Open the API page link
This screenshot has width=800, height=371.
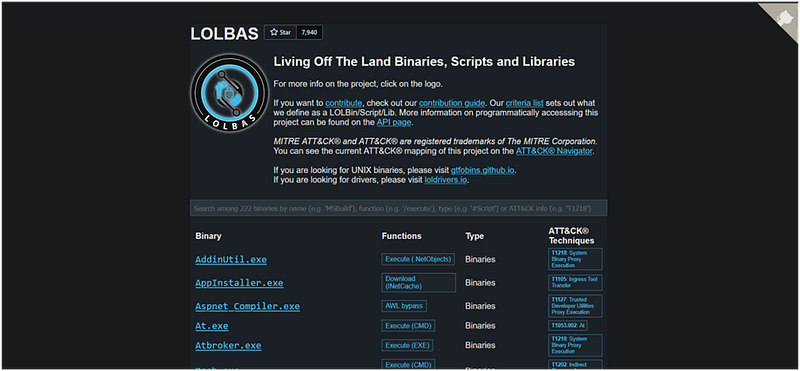click(394, 122)
